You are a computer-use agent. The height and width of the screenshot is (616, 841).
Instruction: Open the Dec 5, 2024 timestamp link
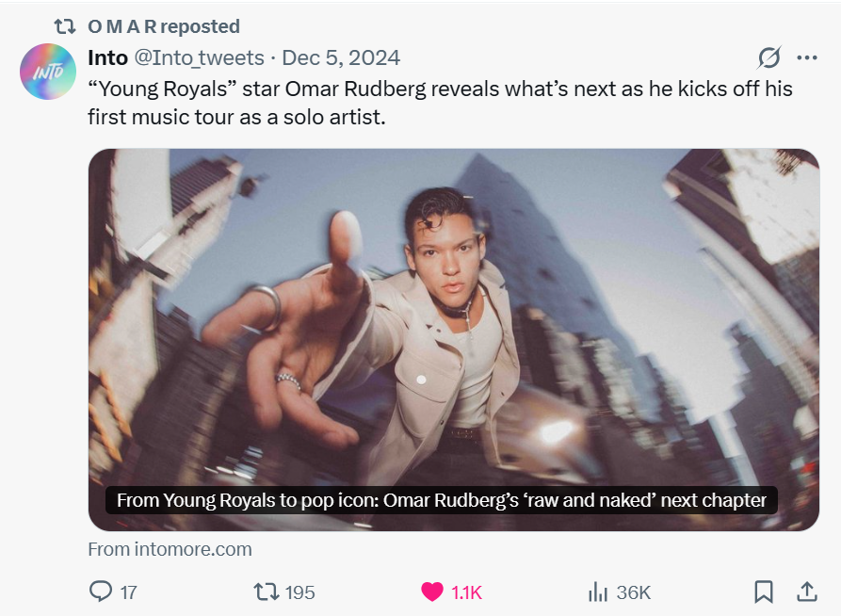[x=341, y=57]
